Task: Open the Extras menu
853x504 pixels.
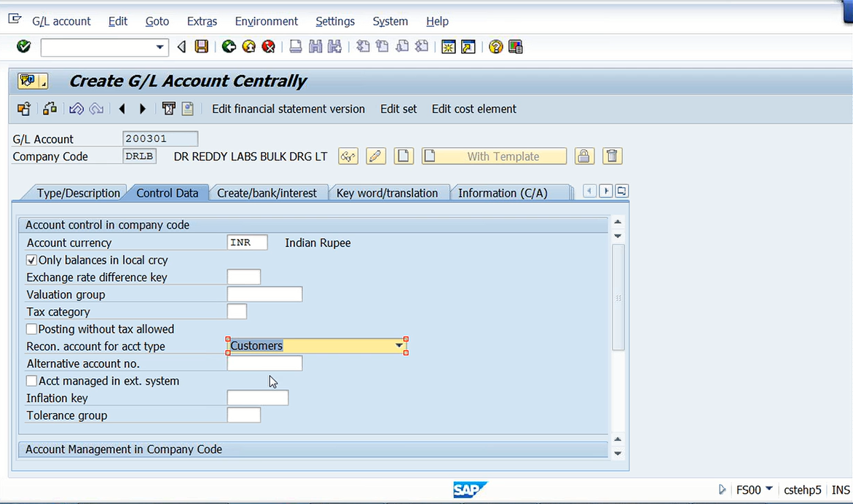Action: (202, 21)
